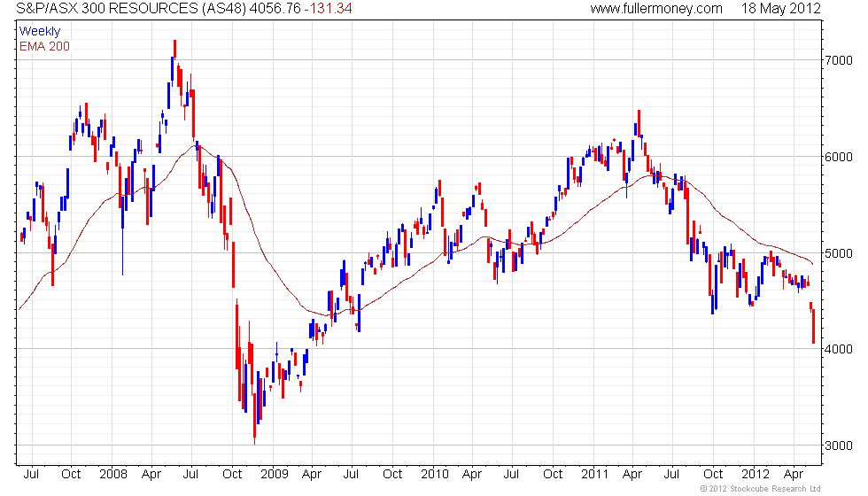This screenshot has height=496, width=868.
Task: Click the 2008 year label on time axis
Action: point(113,474)
